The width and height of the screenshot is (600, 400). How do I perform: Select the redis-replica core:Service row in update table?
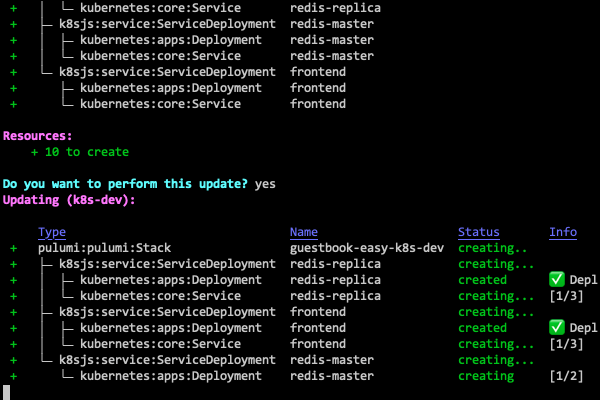coord(297,296)
